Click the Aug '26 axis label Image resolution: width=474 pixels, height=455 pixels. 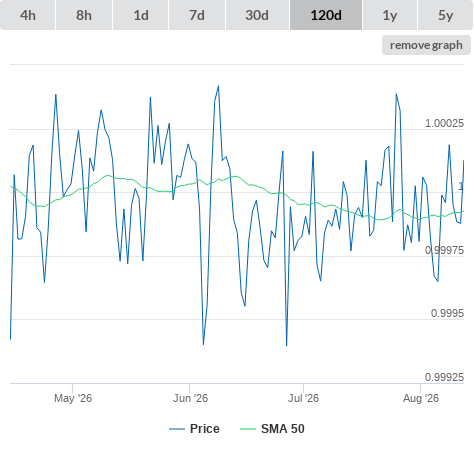421,398
